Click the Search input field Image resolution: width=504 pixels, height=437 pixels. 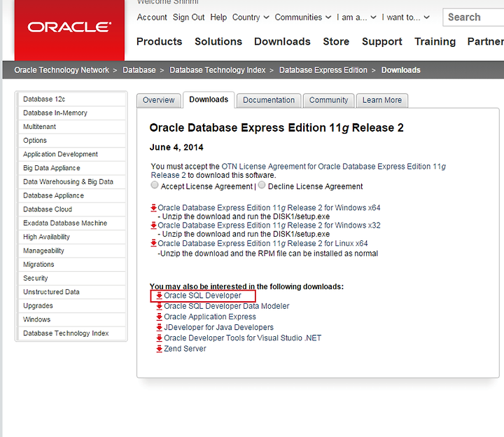(x=473, y=18)
